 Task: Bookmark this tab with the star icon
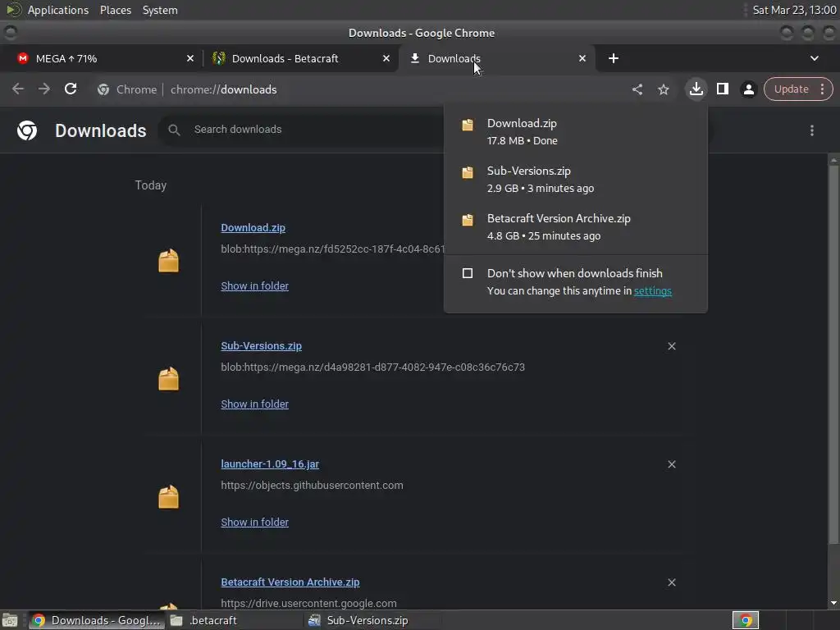pos(663,89)
